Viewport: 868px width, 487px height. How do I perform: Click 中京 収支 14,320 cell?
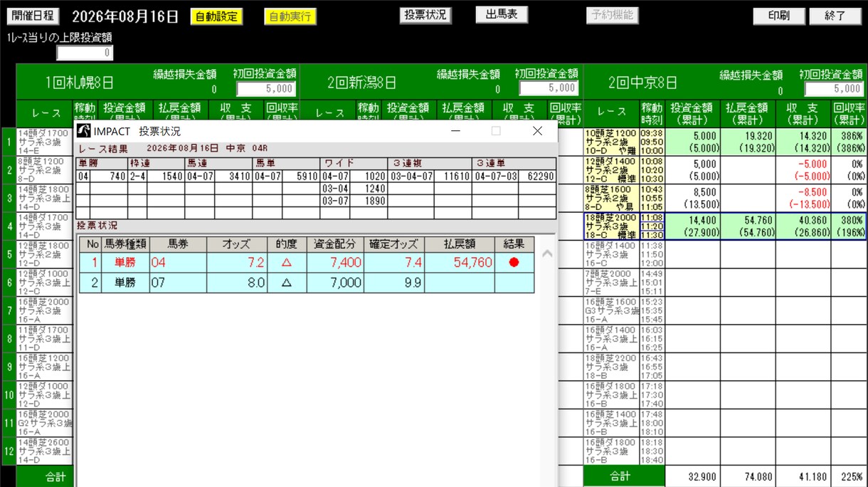tap(803, 142)
